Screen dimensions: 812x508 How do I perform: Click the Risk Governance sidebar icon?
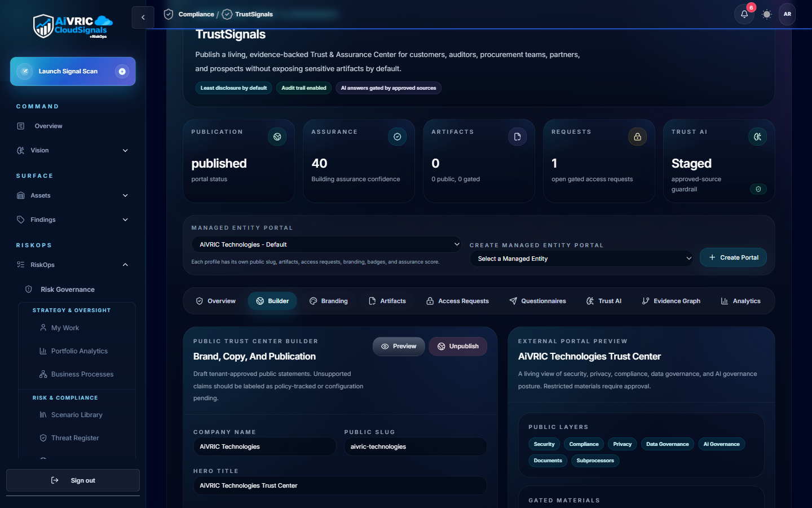click(x=28, y=289)
